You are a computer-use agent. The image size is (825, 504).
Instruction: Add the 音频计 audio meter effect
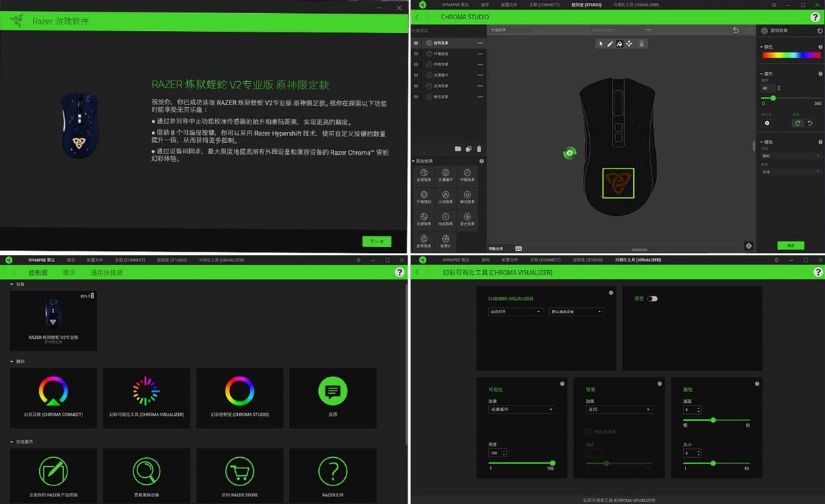(445, 241)
